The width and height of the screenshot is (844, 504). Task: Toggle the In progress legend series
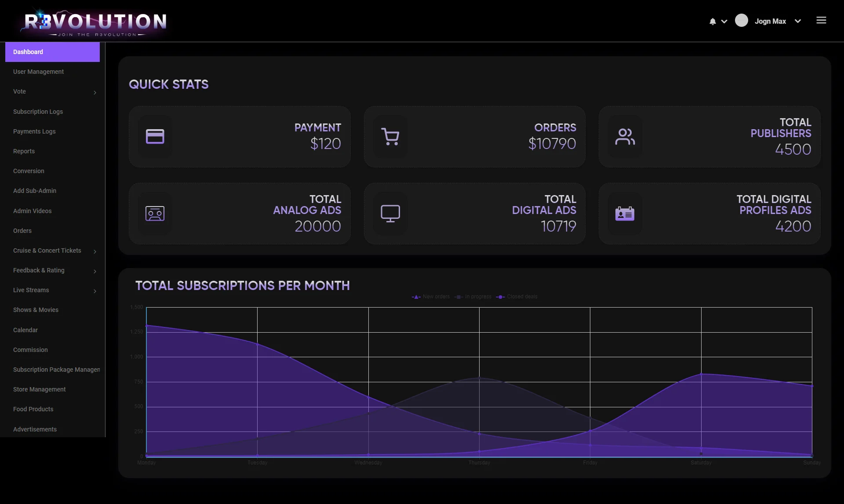[473, 297]
